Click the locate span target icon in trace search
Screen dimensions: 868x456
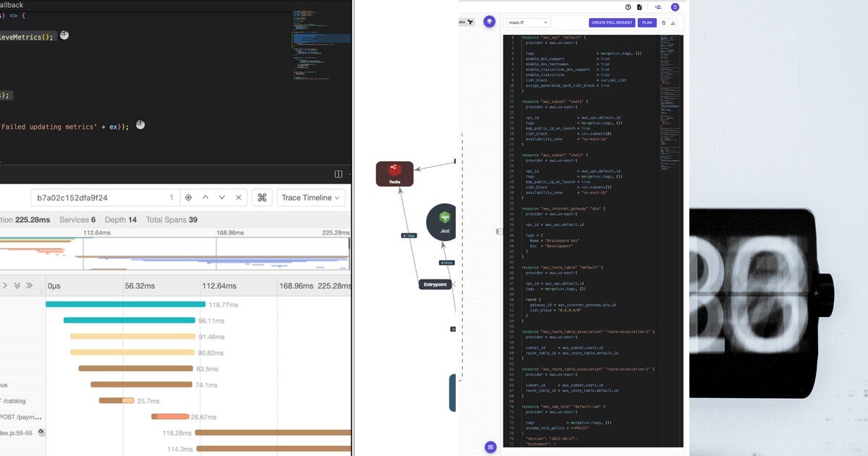tap(188, 198)
